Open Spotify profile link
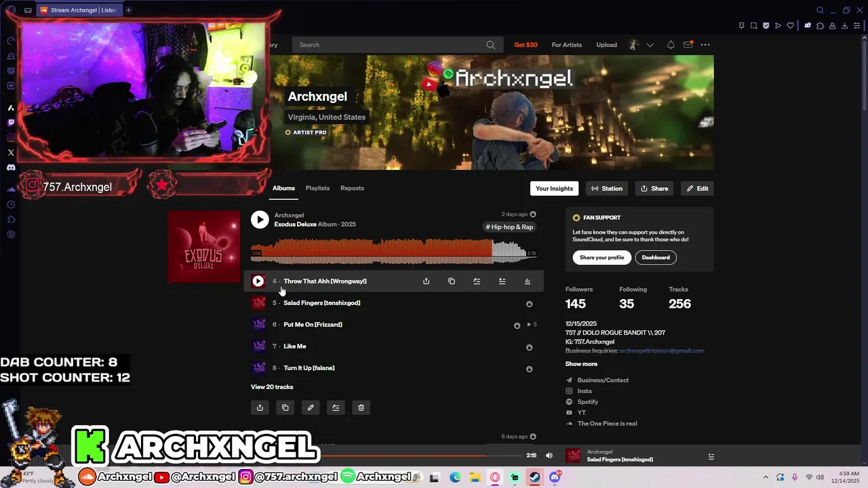 pos(587,402)
